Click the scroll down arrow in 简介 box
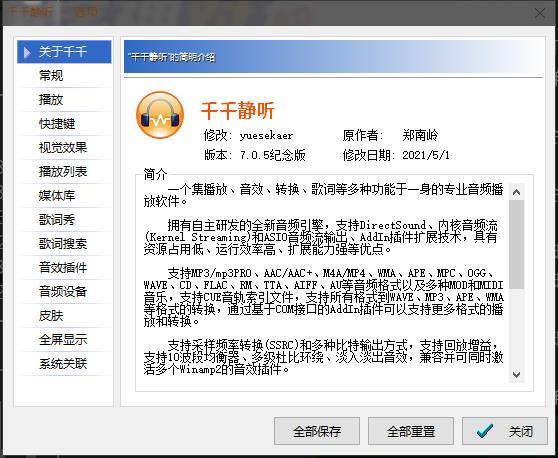Screen dimensions: 558x458 click(x=516, y=375)
